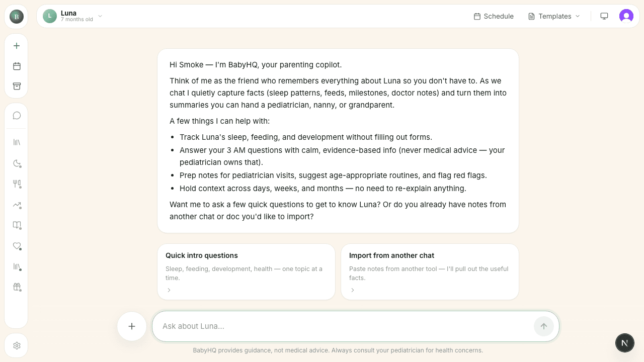Open the archive box icon in the sidebar
The image size is (644, 362).
17,86
